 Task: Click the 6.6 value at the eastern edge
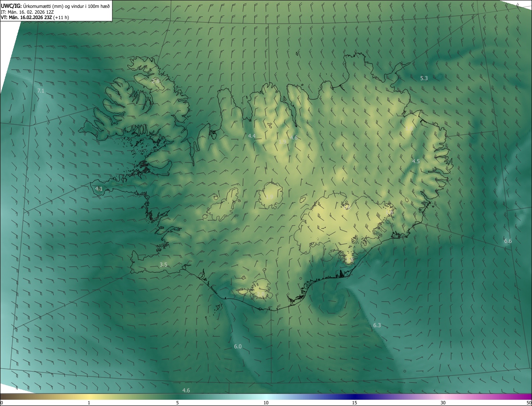pos(508,241)
